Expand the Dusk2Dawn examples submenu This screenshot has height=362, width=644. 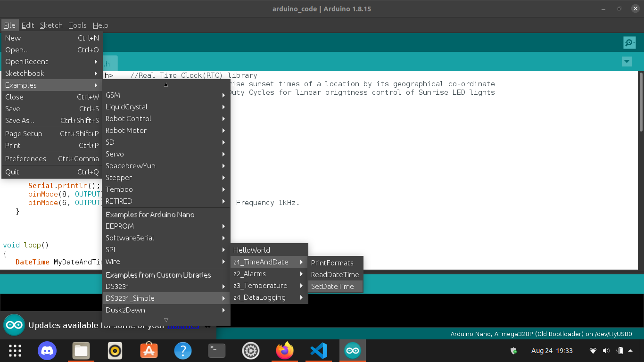pos(166,310)
